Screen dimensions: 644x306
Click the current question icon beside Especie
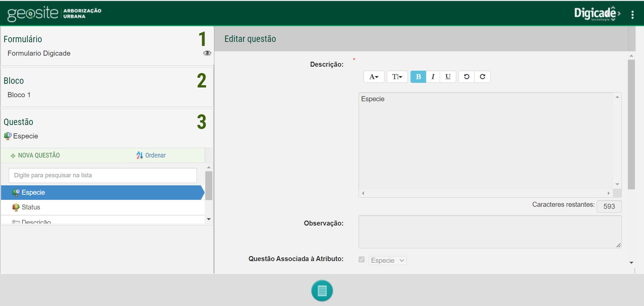pyautogui.click(x=7, y=136)
